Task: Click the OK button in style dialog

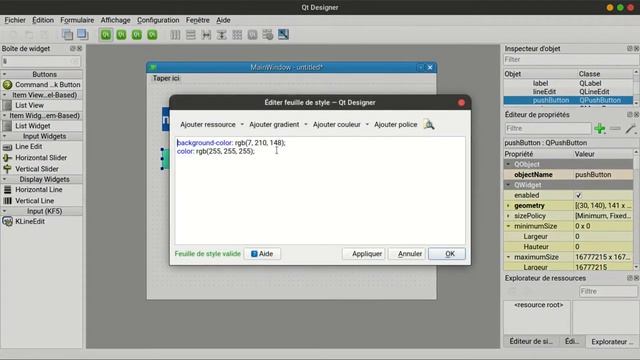Action: (447, 254)
